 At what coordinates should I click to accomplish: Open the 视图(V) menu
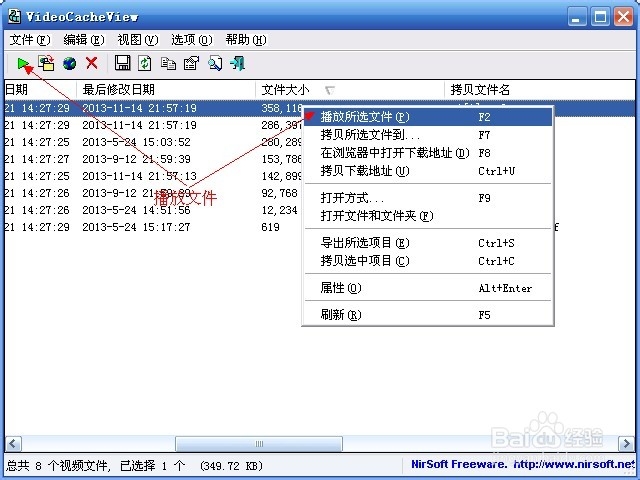(x=138, y=40)
